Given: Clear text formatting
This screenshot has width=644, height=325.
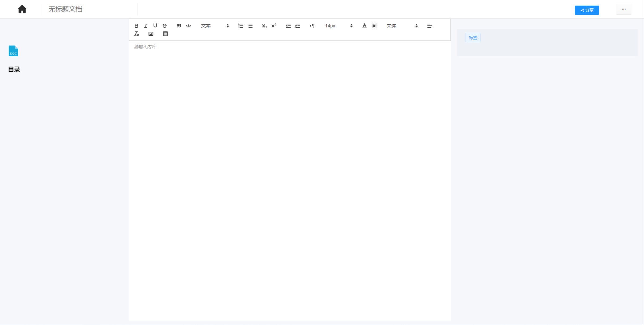Looking at the screenshot, I should [137, 34].
